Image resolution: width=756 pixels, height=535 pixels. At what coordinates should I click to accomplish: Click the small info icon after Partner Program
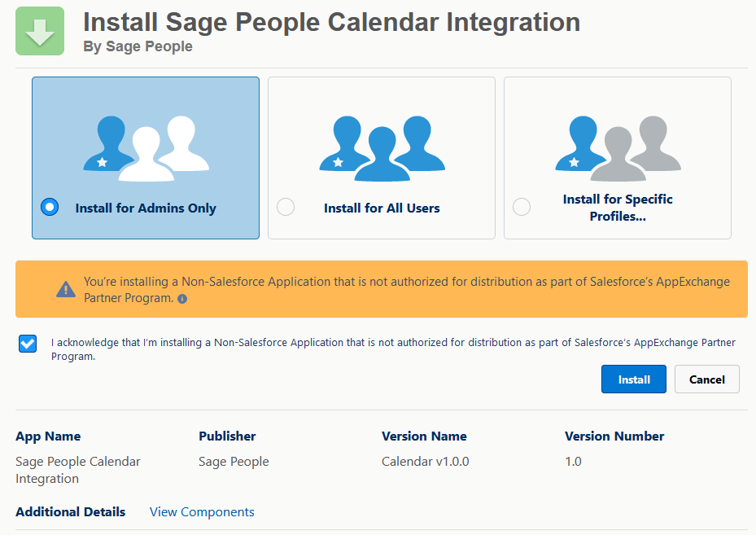pos(182,299)
